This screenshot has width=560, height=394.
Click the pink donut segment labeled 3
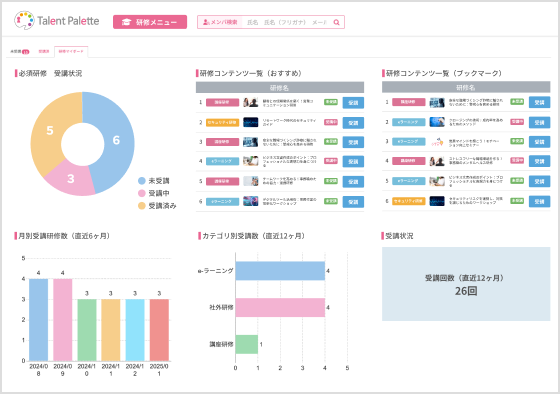(x=71, y=178)
